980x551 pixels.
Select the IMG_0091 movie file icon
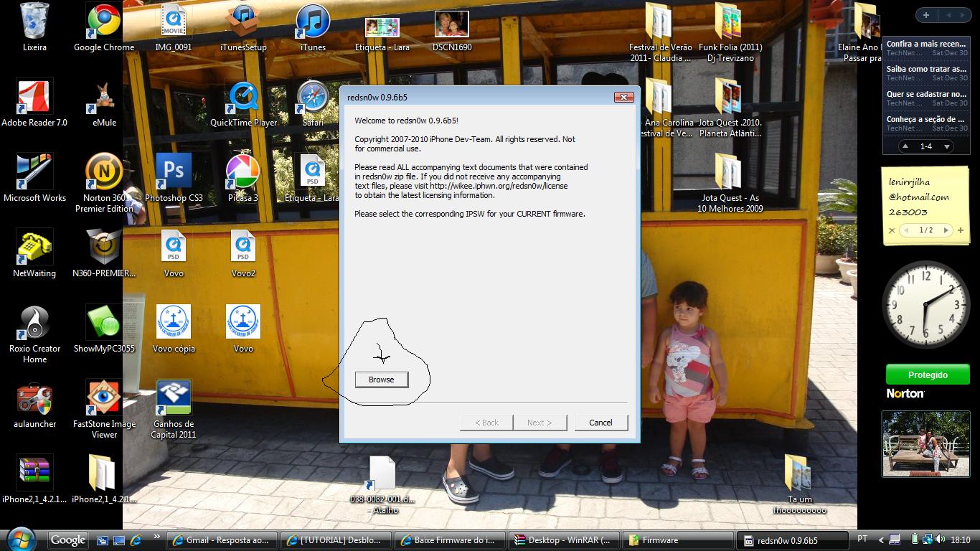174,27
